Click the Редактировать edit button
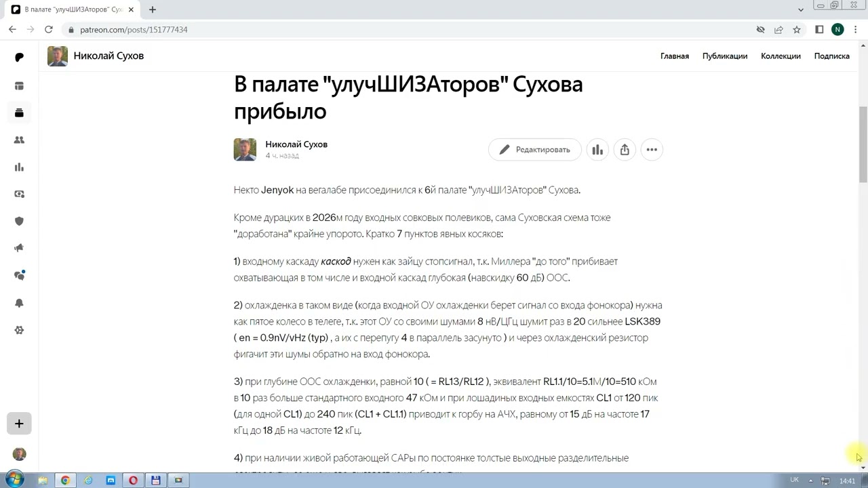Image resolution: width=868 pixels, height=488 pixels. (535, 150)
